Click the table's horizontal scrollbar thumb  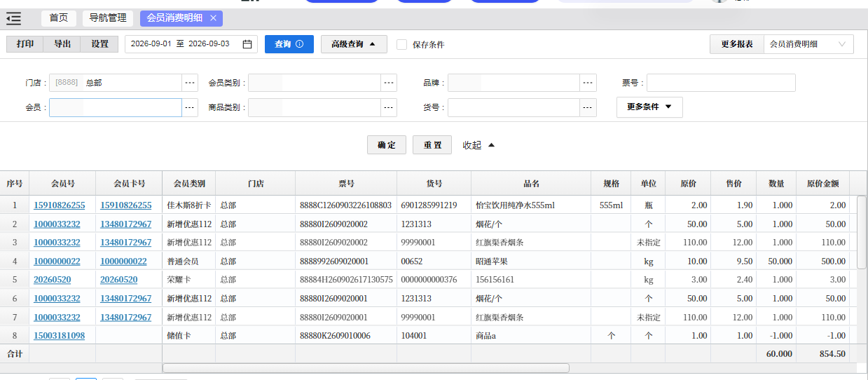click(x=366, y=368)
